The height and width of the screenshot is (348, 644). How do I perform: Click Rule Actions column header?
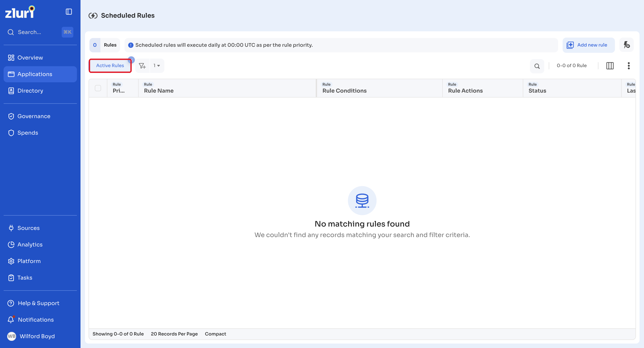coord(483,88)
